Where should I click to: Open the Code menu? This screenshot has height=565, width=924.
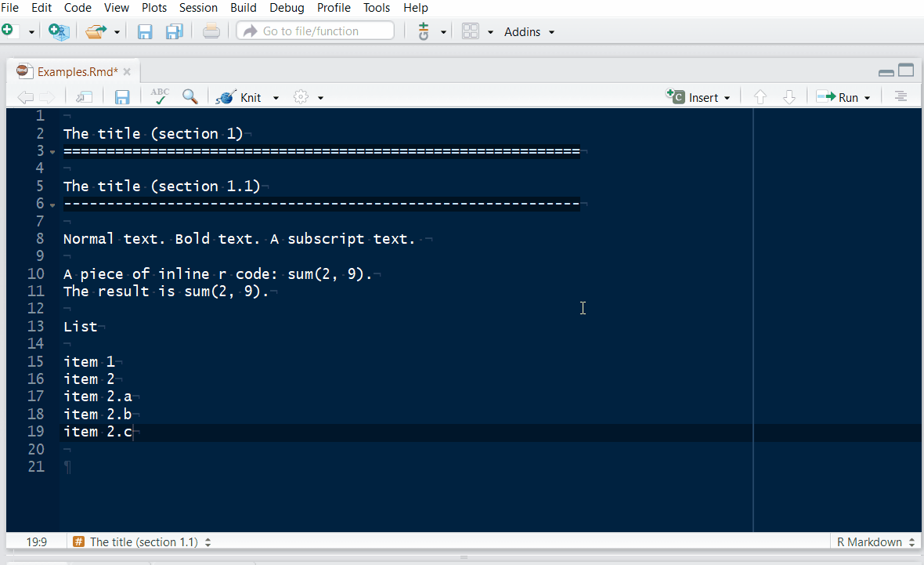click(x=78, y=8)
